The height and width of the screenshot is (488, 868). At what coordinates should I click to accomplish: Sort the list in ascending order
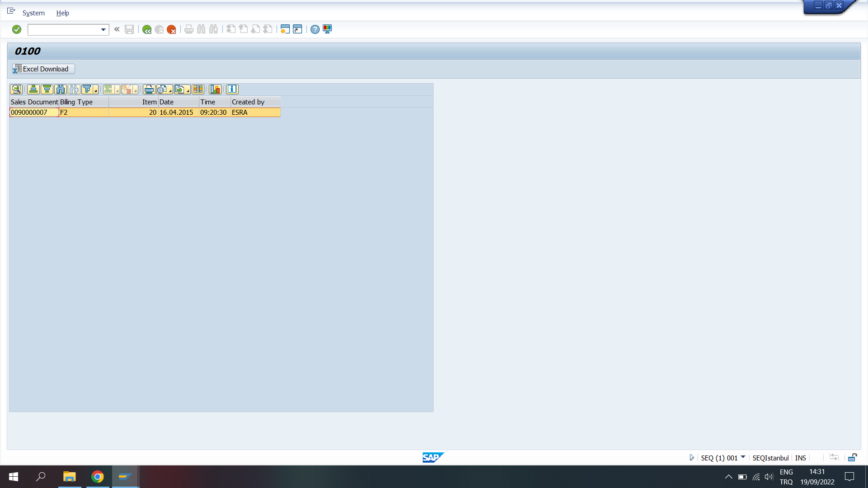(33, 89)
